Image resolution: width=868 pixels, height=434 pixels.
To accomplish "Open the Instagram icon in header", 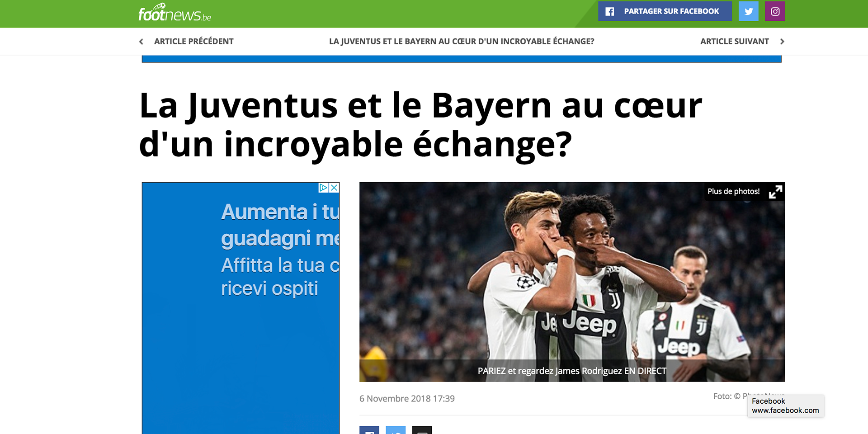I will pyautogui.click(x=775, y=11).
